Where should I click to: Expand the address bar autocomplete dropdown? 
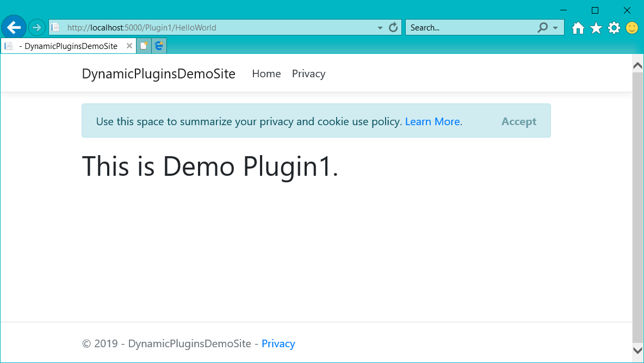pos(380,28)
